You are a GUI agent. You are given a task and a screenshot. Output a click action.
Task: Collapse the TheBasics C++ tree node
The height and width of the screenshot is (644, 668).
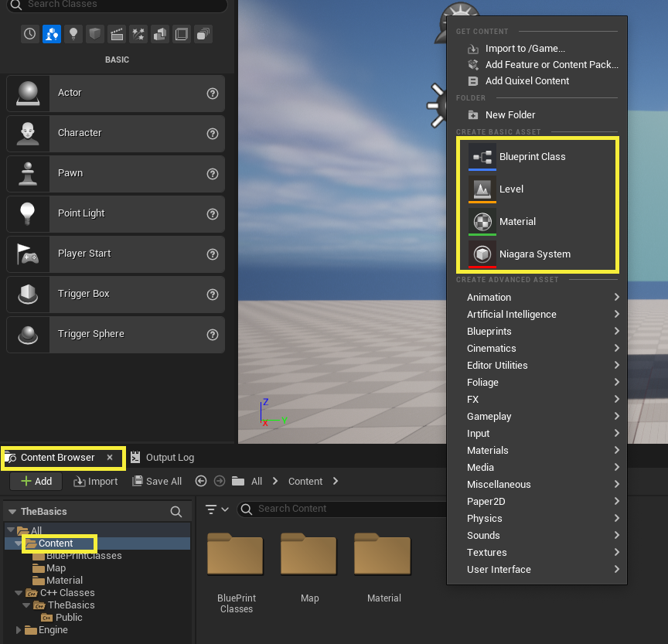tap(26, 605)
